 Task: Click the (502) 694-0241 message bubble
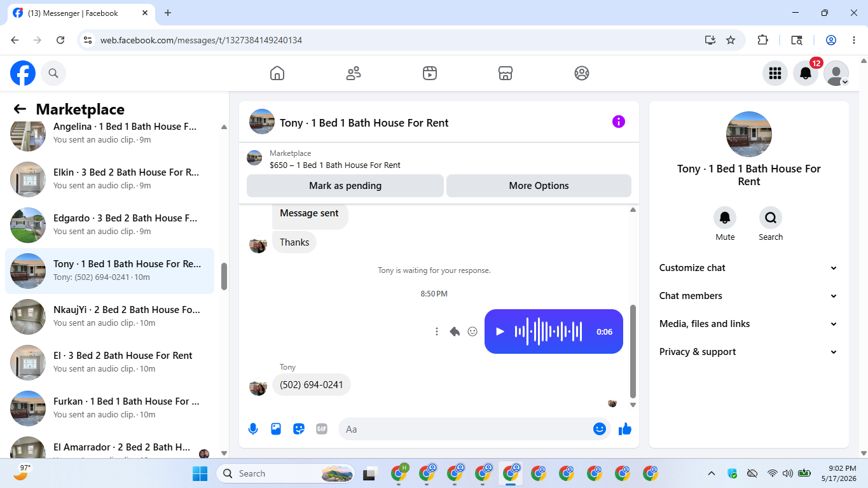point(312,385)
